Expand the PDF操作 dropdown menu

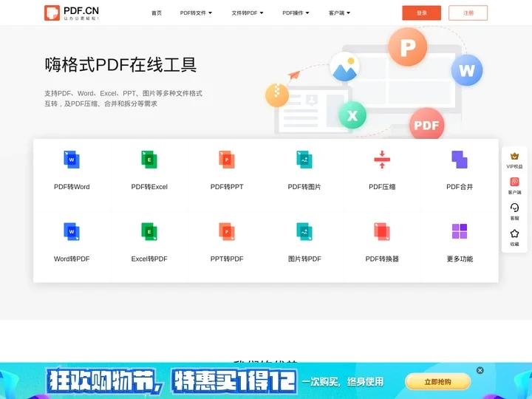296,13
